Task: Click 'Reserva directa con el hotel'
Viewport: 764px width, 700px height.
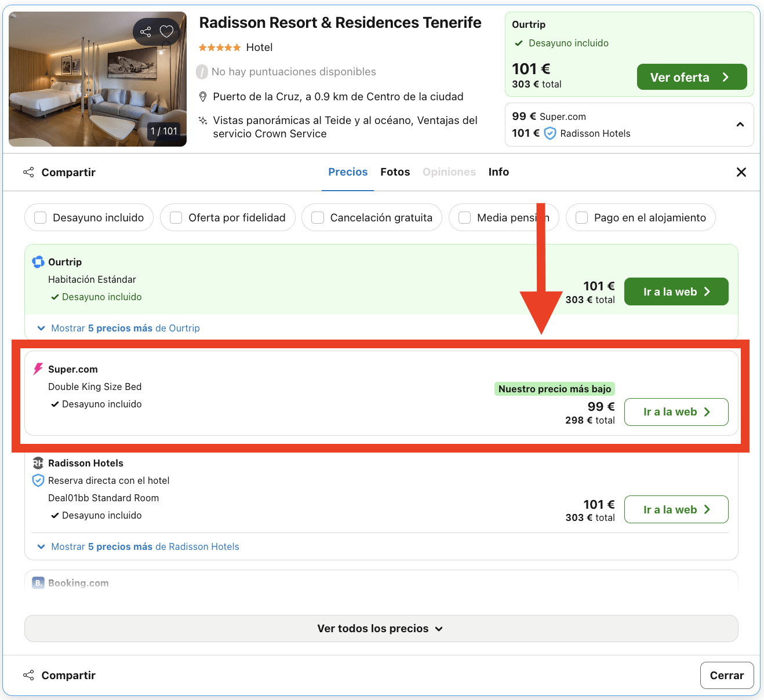Action: pos(109,480)
